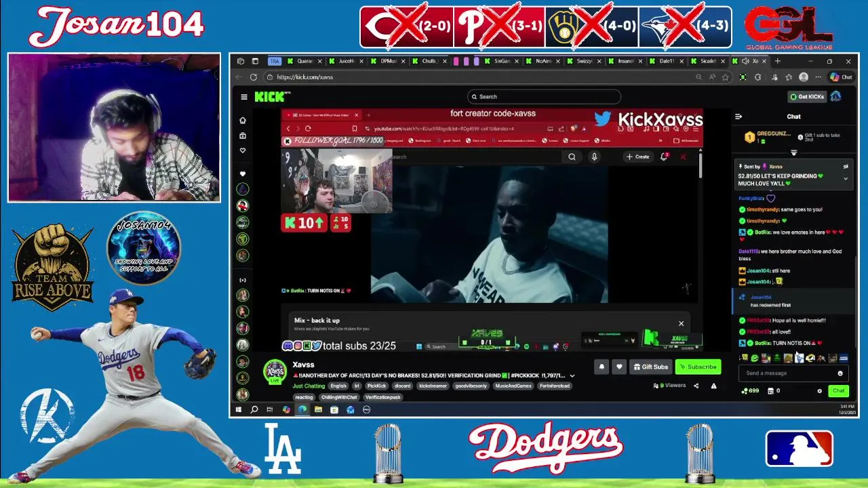The width and height of the screenshot is (868, 488).
Task: Open Browse icon in Kick sidebar
Action: pos(242,136)
